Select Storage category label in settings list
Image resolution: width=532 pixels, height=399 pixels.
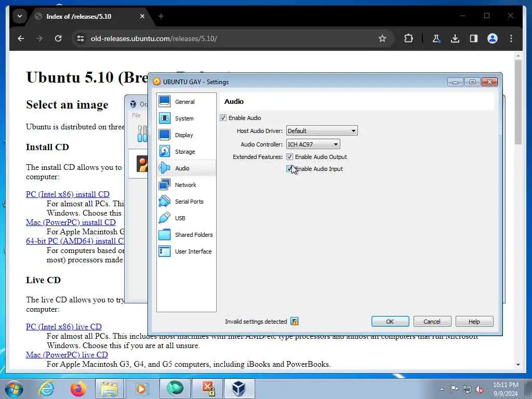point(185,152)
